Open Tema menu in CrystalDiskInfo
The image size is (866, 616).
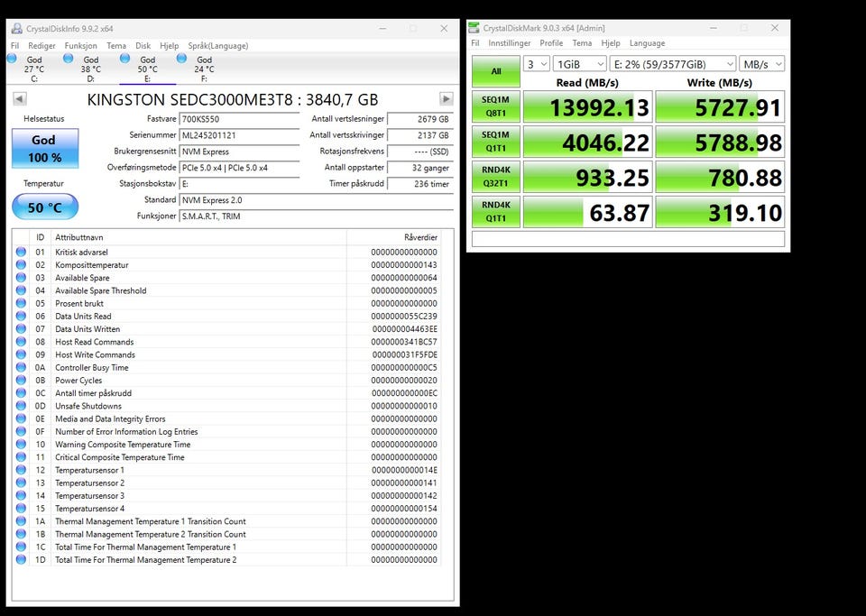coord(116,46)
